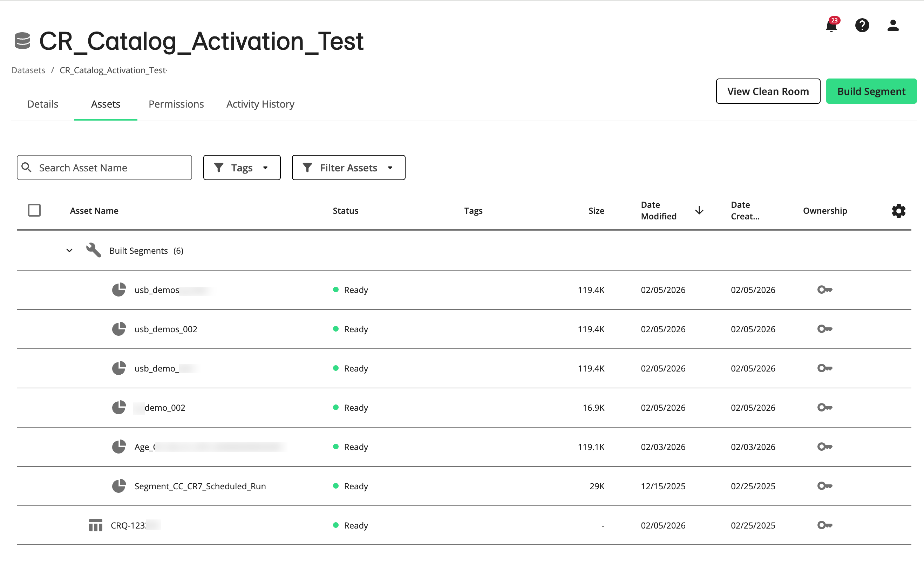This screenshot has height=572, width=924.
Task: Click the table icon next to CRQ-123 asset
Action: tap(95, 525)
